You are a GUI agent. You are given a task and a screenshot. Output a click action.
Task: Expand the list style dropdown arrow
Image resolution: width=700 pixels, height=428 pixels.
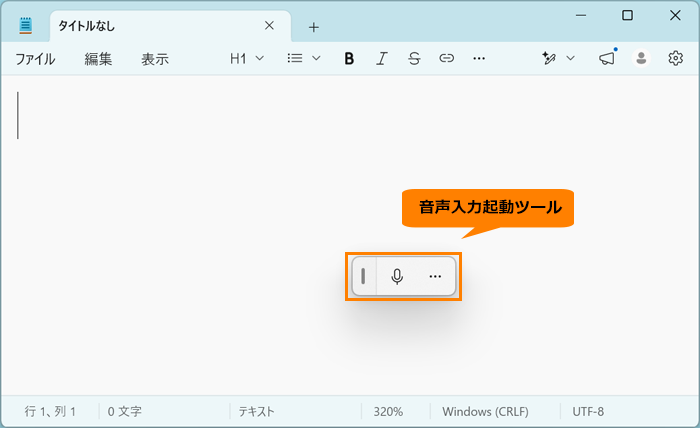tap(316, 58)
